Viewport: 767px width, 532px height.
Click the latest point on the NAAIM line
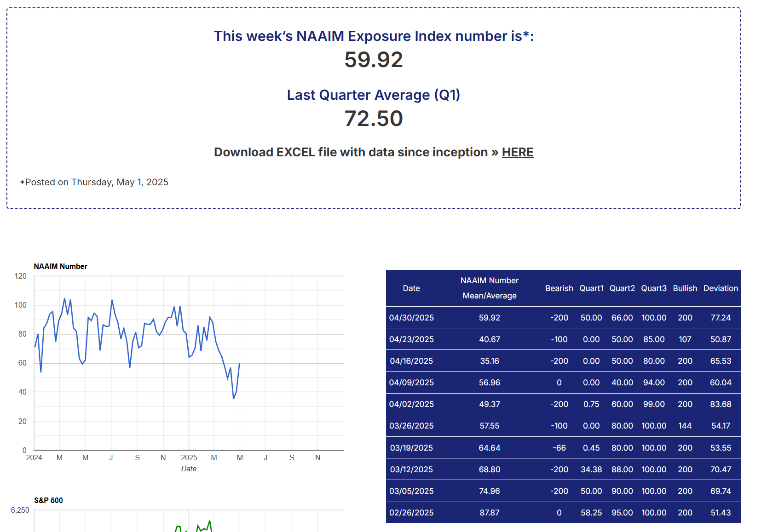click(239, 363)
